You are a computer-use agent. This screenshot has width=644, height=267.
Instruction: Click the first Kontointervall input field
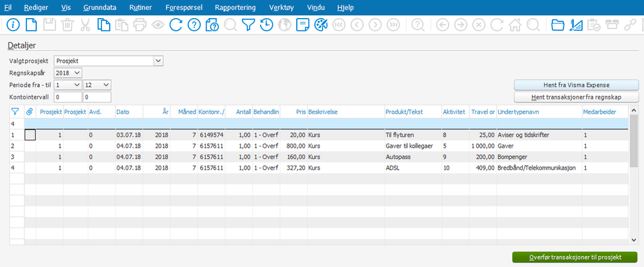(x=67, y=97)
